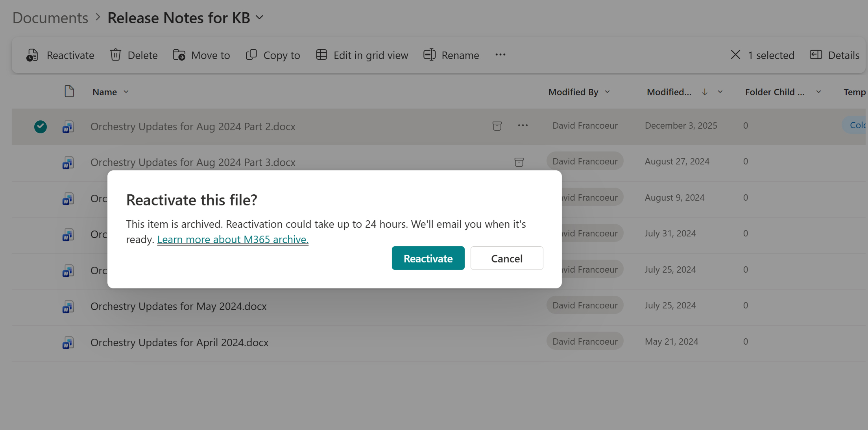Click the Reactivate icon in the toolbar
The width and height of the screenshot is (868, 430).
click(x=32, y=55)
